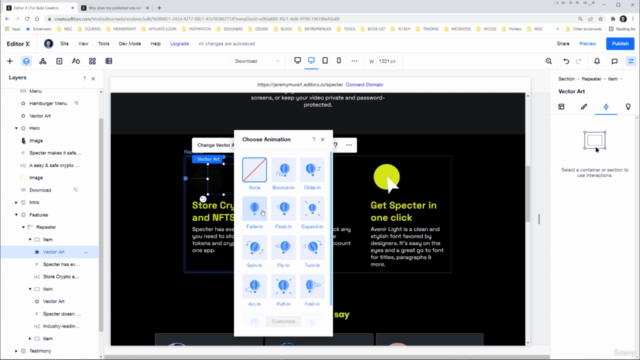This screenshot has width=640, height=360.
Task: Click the Customize button
Action: pos(283,321)
